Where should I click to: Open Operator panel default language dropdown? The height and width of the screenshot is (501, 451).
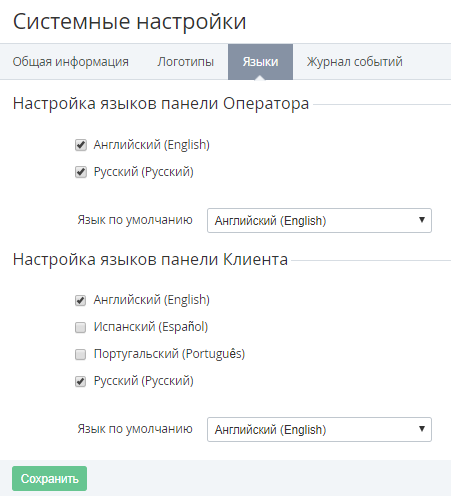coord(319,220)
